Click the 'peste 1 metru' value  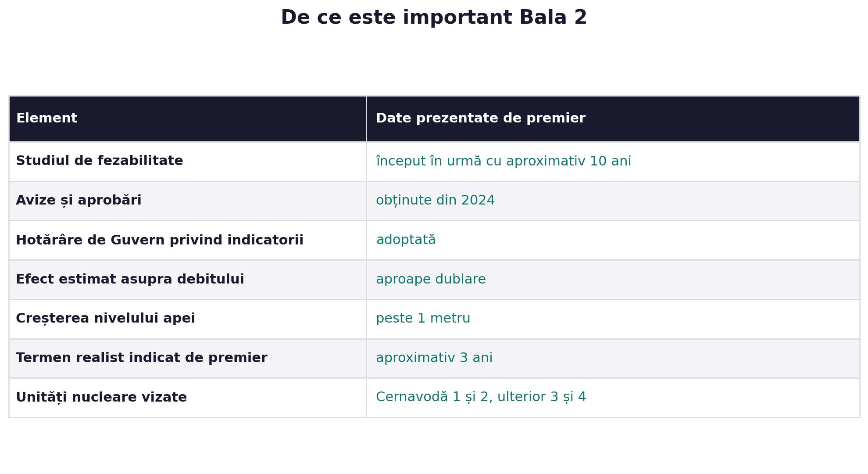pos(423,319)
